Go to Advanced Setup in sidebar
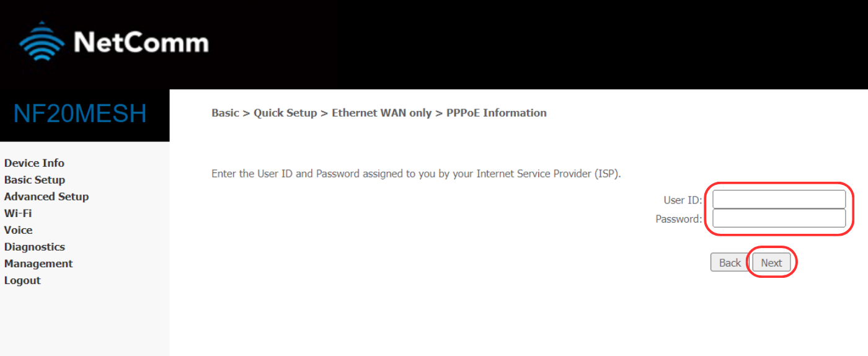The image size is (868, 356). pyautogui.click(x=46, y=197)
